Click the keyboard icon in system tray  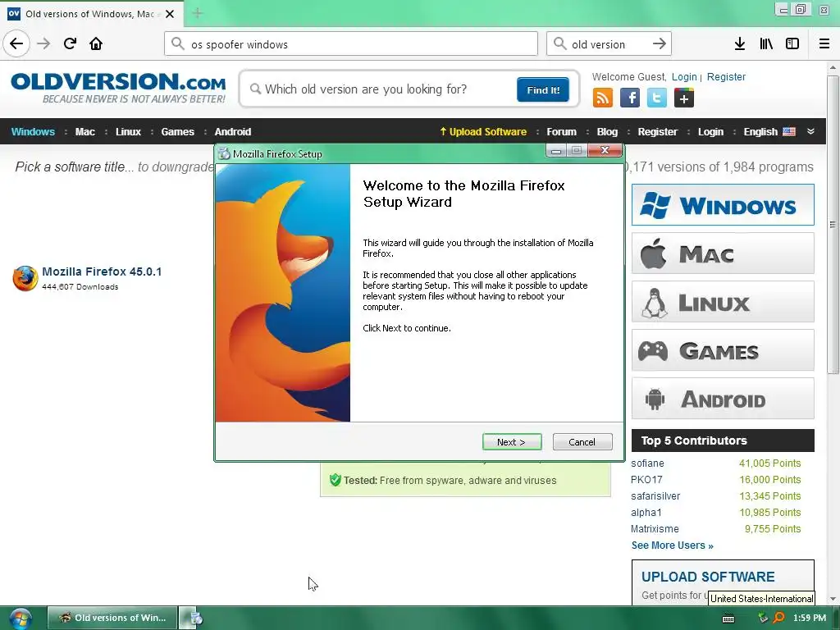[x=728, y=619]
